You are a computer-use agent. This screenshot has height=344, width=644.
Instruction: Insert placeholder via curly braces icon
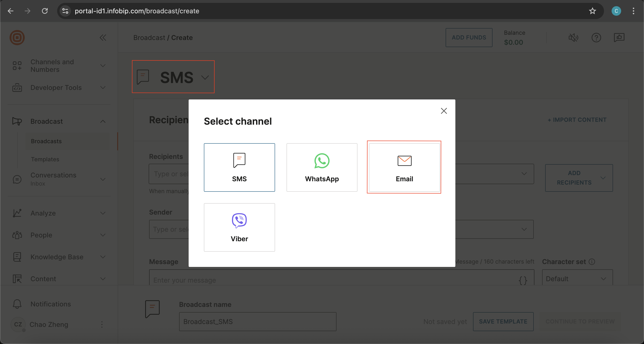coord(523,280)
